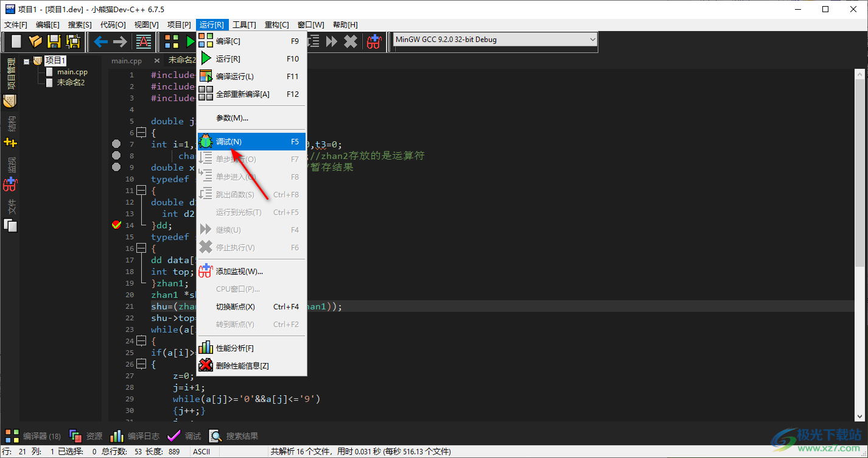Open the 帮助[H] menu
Viewport: 868px width, 458px height.
coord(345,25)
